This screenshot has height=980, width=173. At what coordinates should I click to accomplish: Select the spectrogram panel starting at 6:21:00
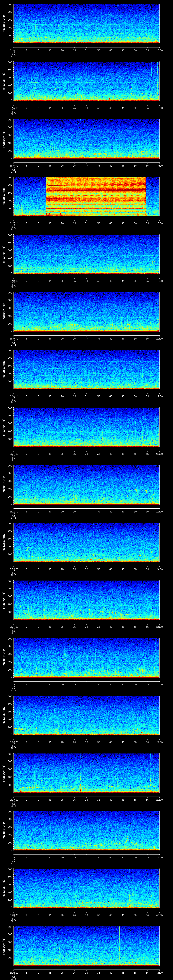(x=86, y=427)
